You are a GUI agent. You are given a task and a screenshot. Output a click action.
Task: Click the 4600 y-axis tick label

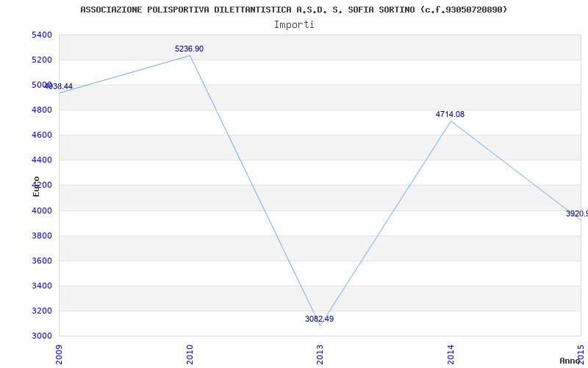[x=42, y=135]
